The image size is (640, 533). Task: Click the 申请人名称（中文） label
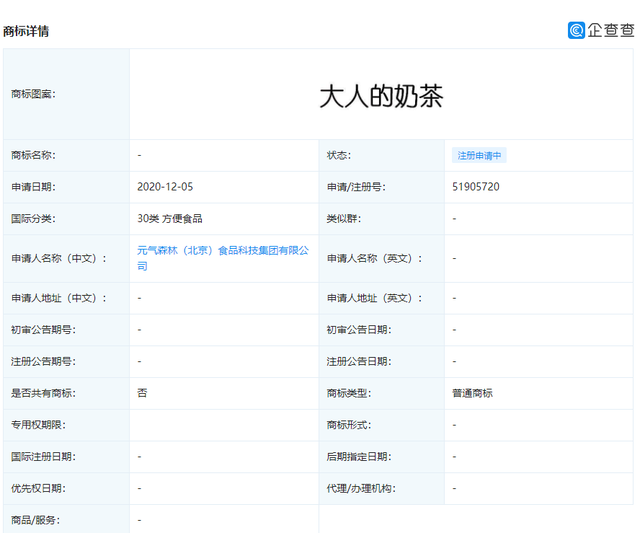point(59,258)
